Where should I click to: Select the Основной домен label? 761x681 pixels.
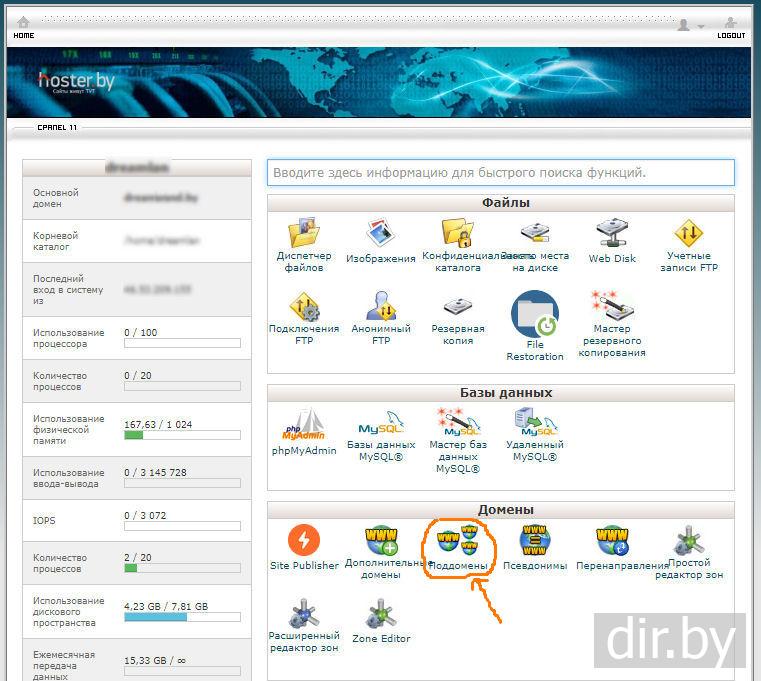click(x=55, y=198)
